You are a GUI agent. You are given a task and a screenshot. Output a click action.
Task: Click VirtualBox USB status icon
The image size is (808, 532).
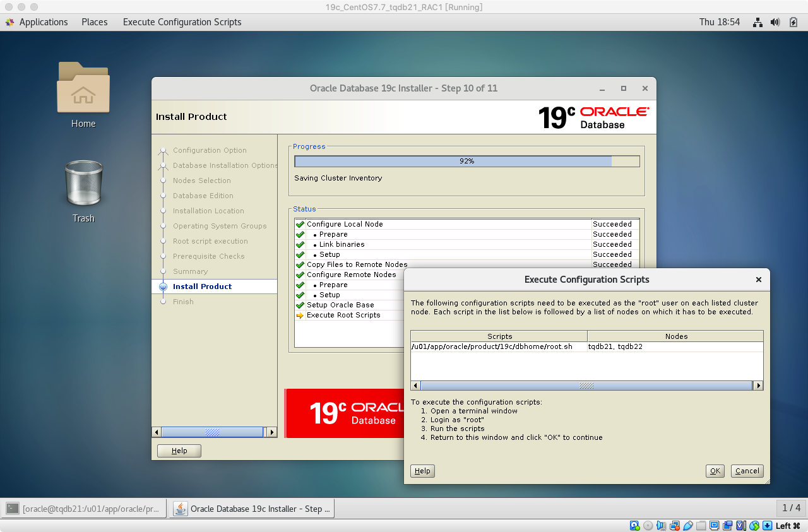tap(687, 526)
